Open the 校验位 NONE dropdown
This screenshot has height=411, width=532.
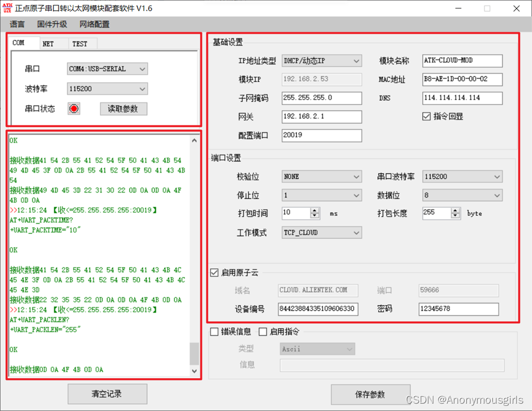[321, 177]
